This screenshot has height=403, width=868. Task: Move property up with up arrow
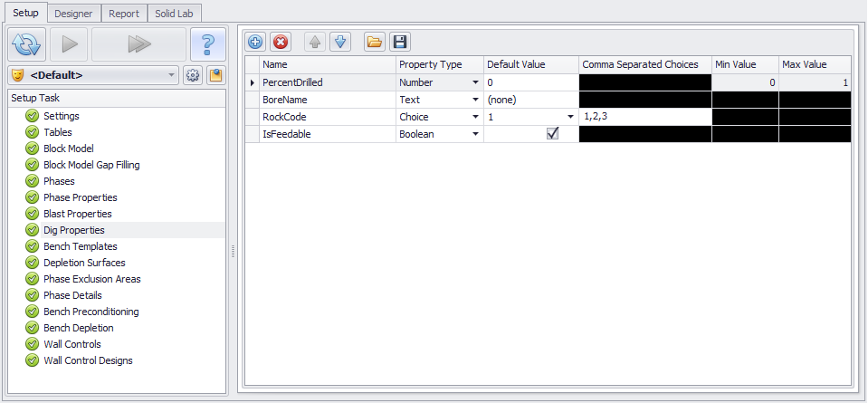coord(314,42)
